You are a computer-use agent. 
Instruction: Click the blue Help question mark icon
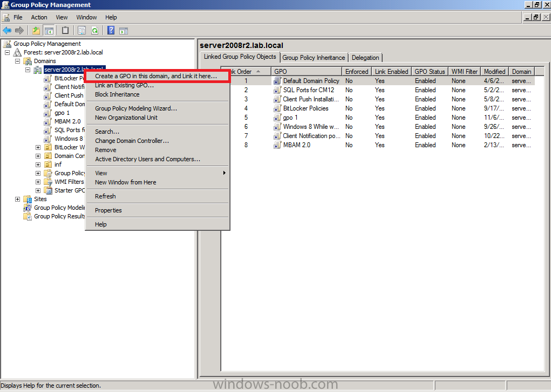click(x=111, y=31)
